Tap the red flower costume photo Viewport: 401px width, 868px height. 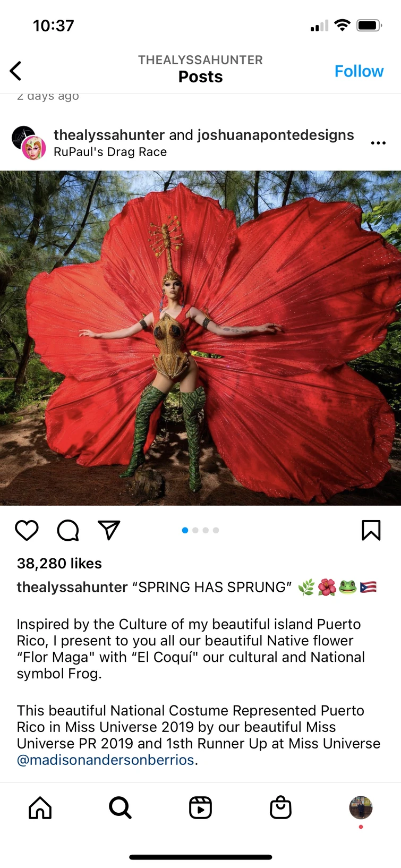tap(200, 338)
